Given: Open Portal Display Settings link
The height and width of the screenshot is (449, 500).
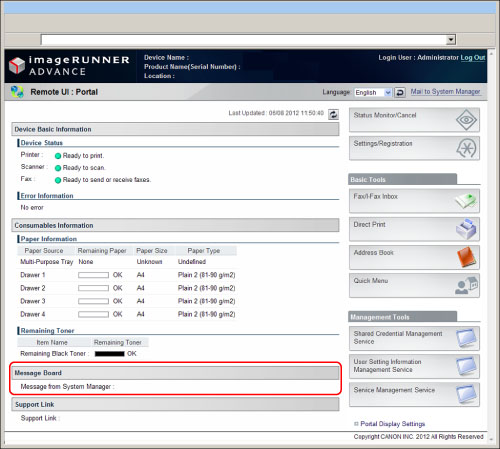Looking at the screenshot, I should click(392, 424).
